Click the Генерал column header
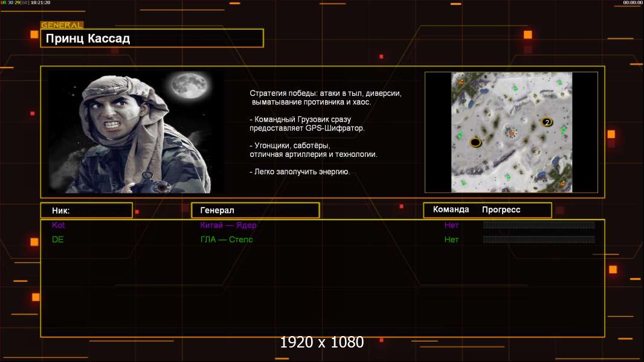 coord(255,211)
